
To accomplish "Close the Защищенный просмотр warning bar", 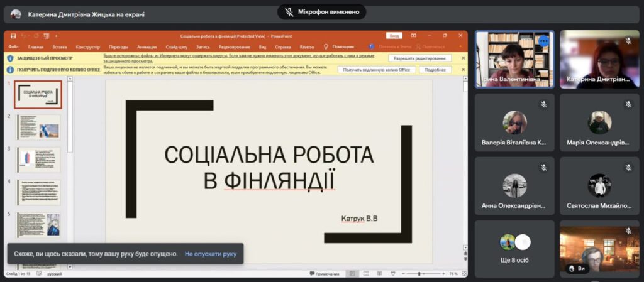I will point(463,58).
